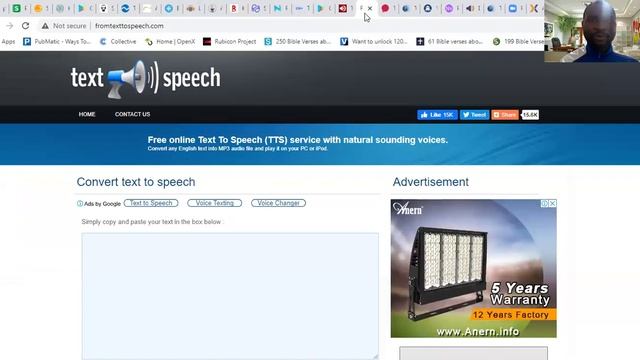The height and width of the screenshot is (360, 640).
Task: Open the Collective bookmark
Action: point(118,41)
